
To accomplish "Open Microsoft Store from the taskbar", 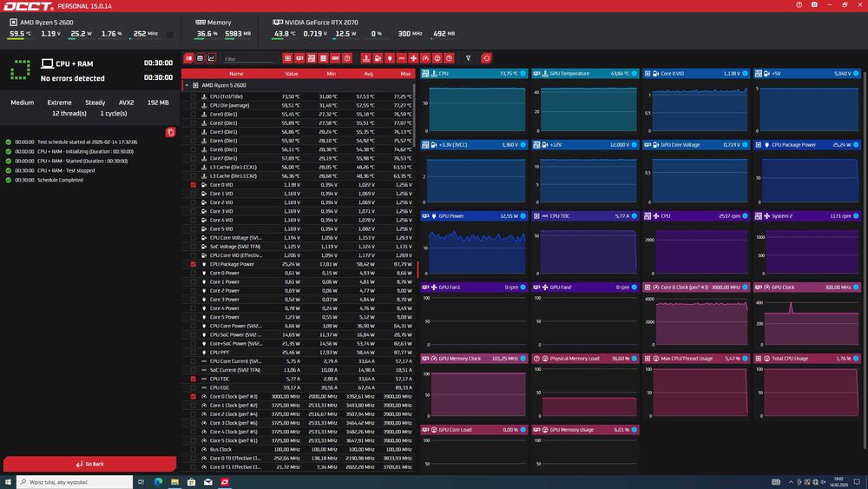I will pyautogui.click(x=191, y=482).
